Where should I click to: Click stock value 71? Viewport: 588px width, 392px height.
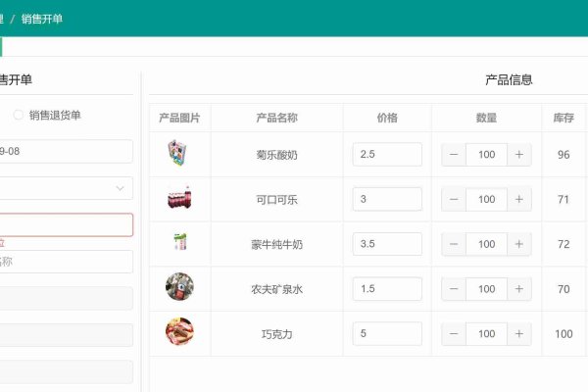[x=563, y=199]
